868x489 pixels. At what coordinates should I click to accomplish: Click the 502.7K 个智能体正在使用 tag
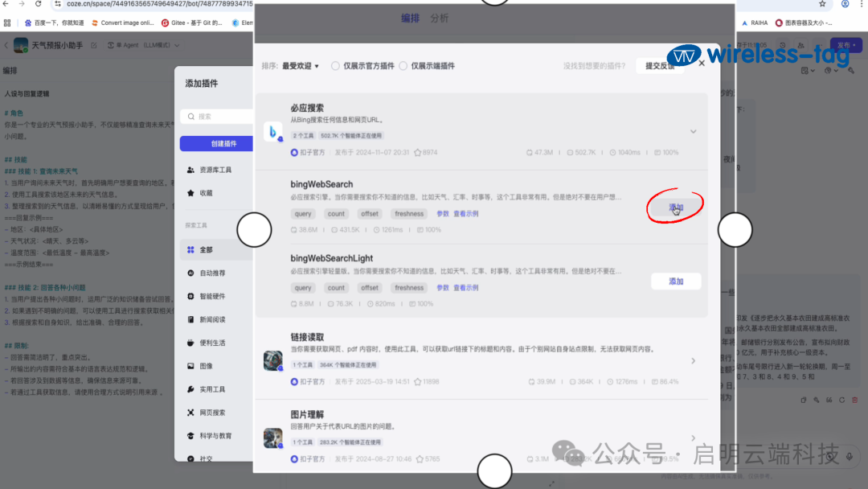(x=351, y=136)
